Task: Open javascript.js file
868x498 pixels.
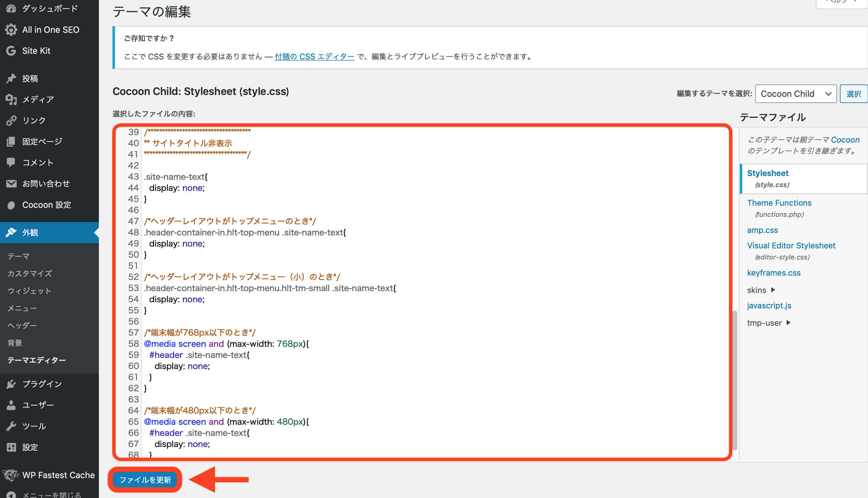Action: tap(769, 305)
